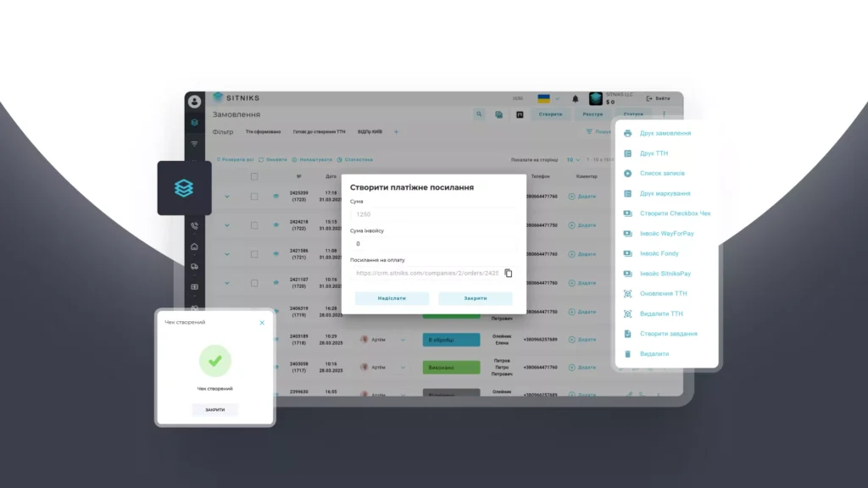Click the filter lines sidebar icon
868x488 pixels.
click(x=194, y=143)
